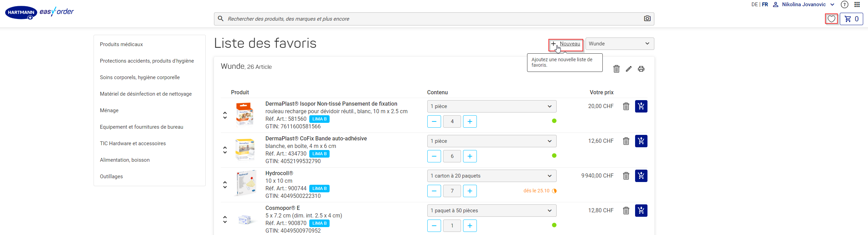Open DermaPlast CoFix content dropdown
868x235 pixels.
coord(492,141)
